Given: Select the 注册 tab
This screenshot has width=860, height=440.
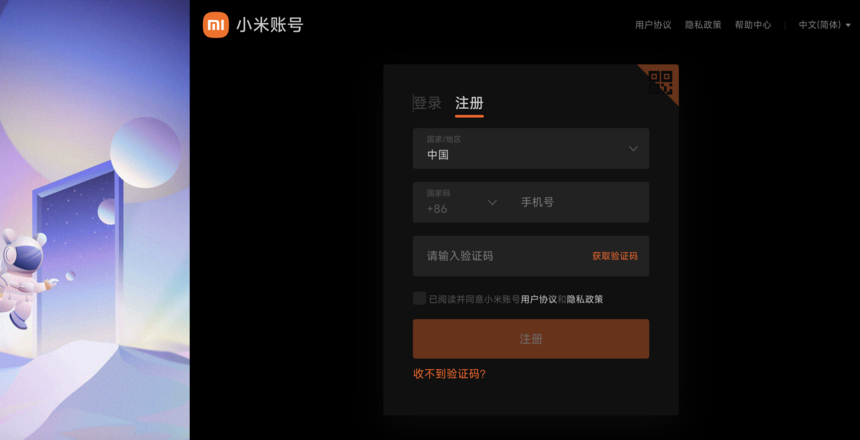Looking at the screenshot, I should 469,103.
